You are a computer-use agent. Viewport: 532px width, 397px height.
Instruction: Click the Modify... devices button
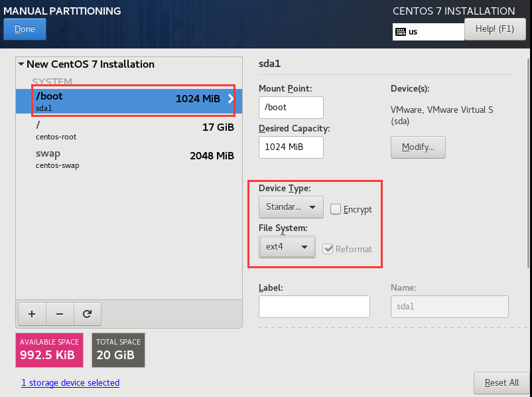pyautogui.click(x=418, y=147)
